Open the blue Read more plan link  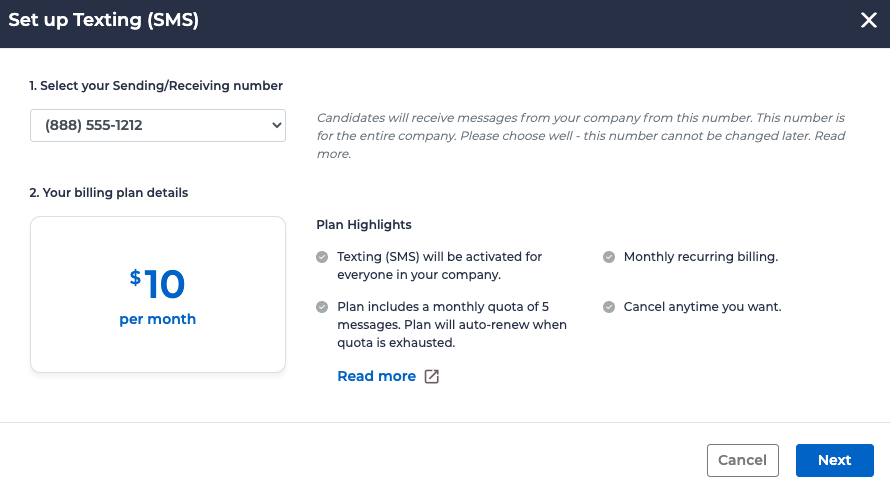376,376
